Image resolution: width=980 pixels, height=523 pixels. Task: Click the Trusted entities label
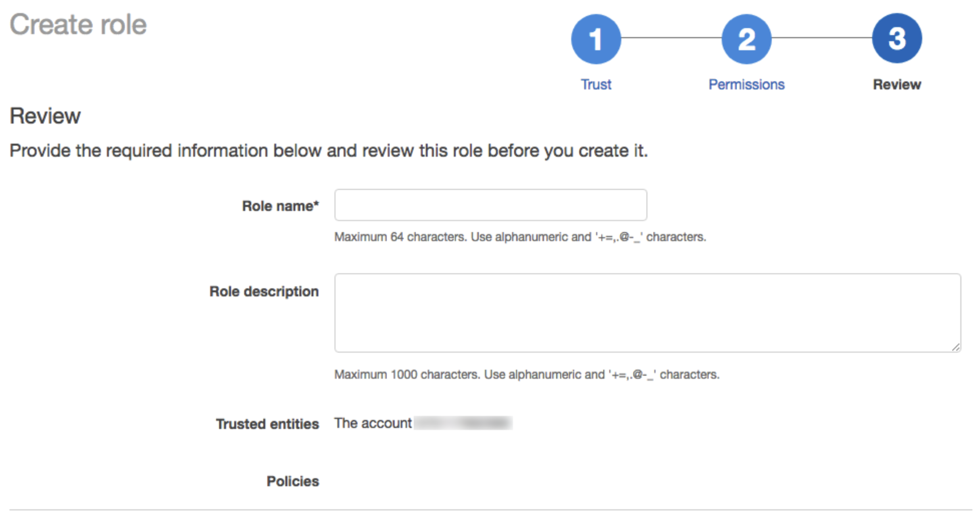click(267, 424)
